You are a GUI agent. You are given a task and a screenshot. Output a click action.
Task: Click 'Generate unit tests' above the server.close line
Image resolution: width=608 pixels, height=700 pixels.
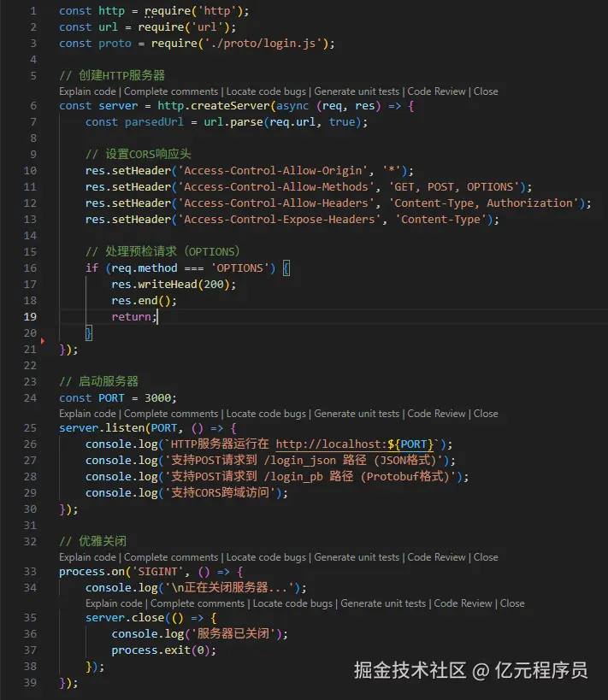tap(383, 603)
